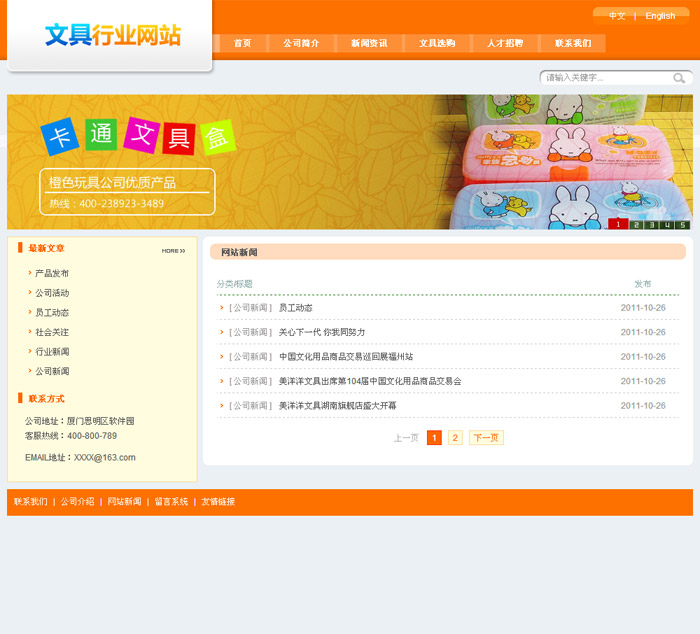
Task: Click the hotline text 400-800-789
Action: 92,436
